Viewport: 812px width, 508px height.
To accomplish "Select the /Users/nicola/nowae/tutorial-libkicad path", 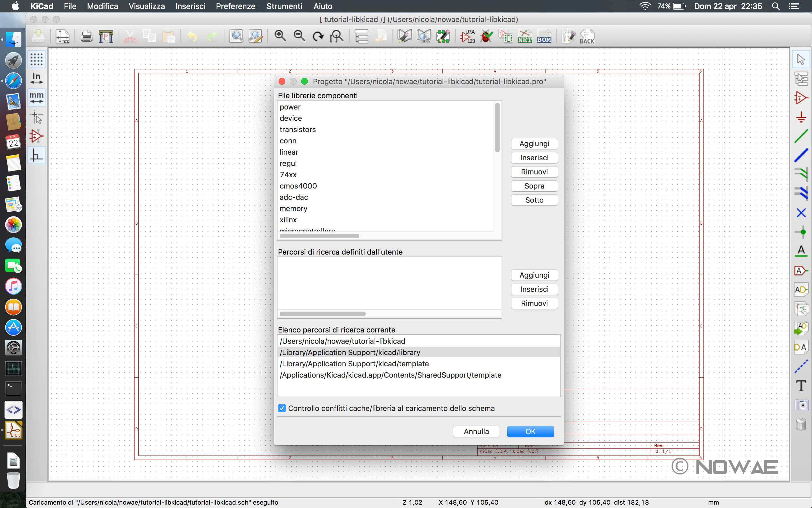I will coord(419,341).
